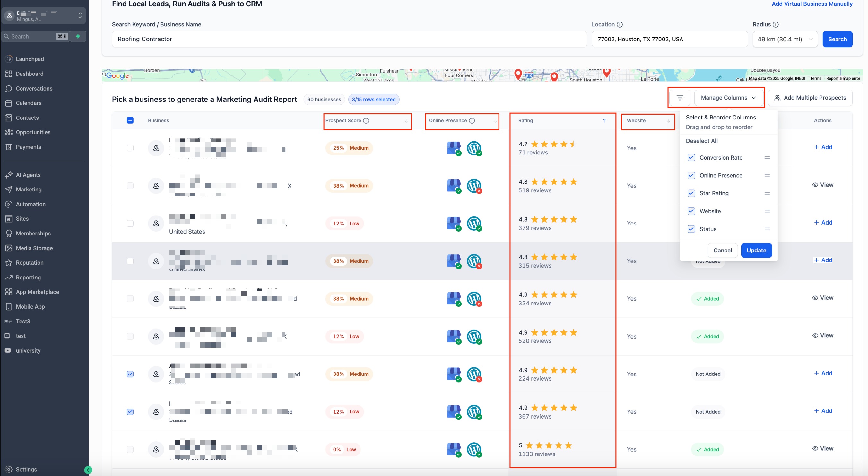The height and width of the screenshot is (476, 868).
Task: Click the filter icon next to Manage Columns
Action: tap(680, 98)
